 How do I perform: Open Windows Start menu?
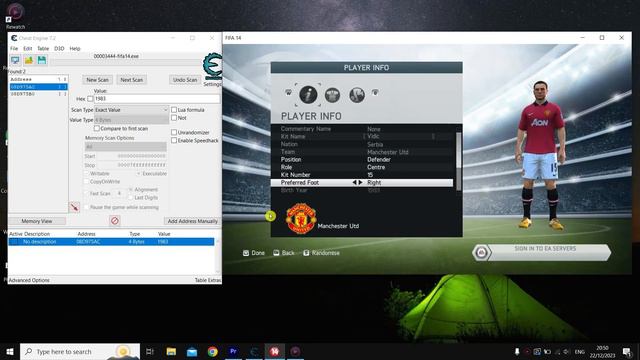10,351
